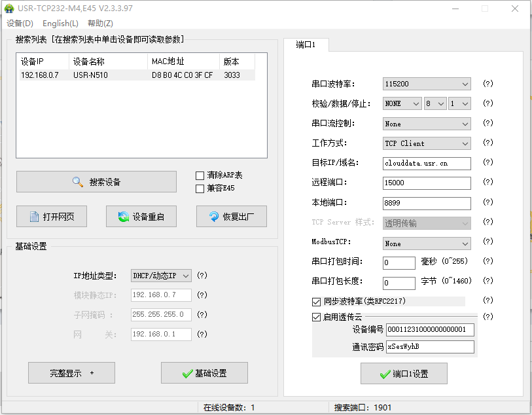532x415 pixels.
Task: Click the 设备名称 column header
Action: (x=108, y=62)
